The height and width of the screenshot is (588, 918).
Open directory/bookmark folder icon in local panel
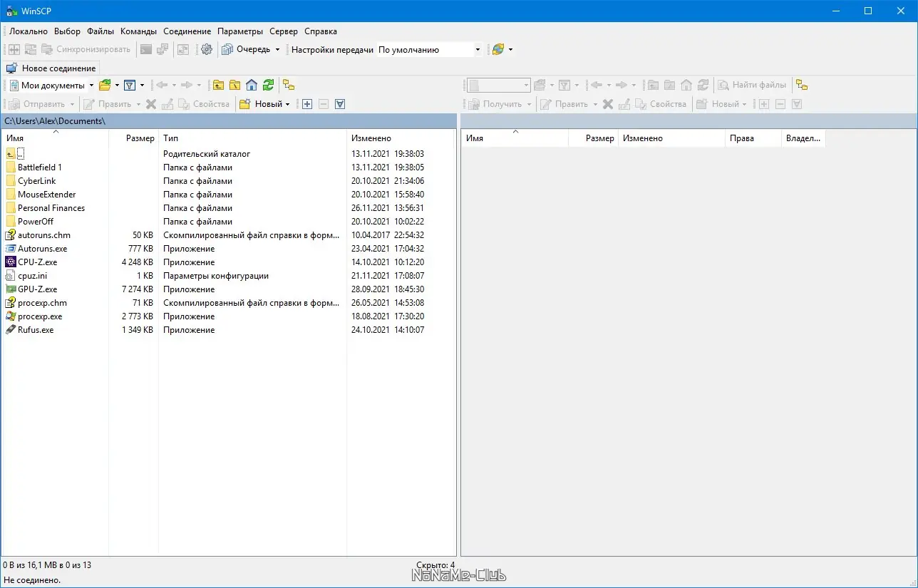pyautogui.click(x=105, y=85)
